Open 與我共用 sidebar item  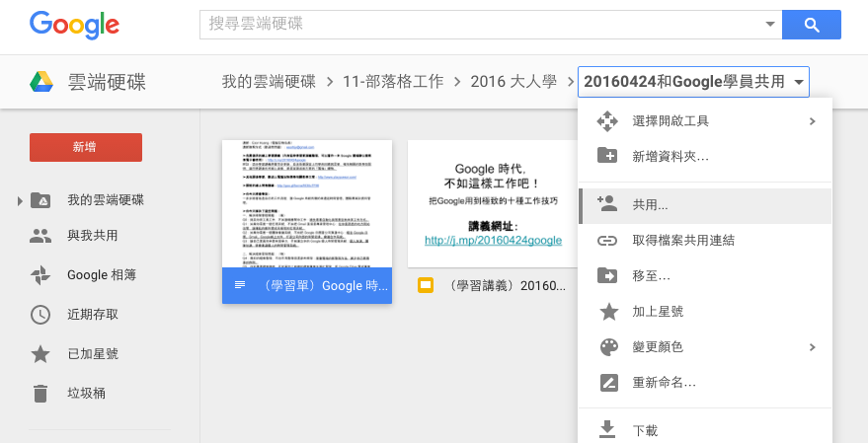pos(93,236)
